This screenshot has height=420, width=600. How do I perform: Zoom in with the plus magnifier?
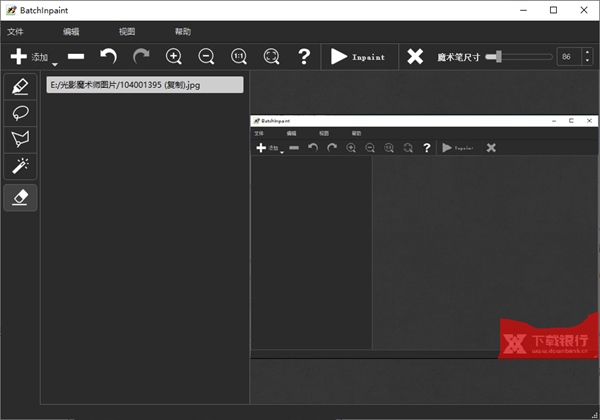[x=174, y=57]
